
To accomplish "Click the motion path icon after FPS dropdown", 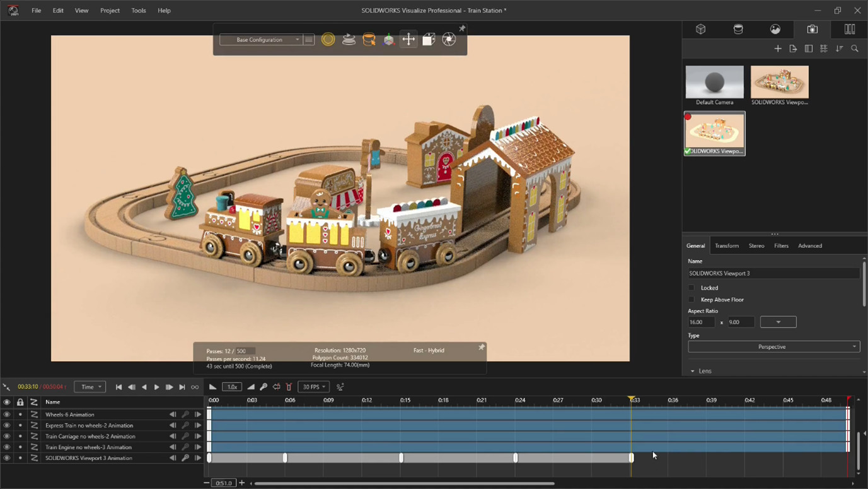I will (x=340, y=387).
